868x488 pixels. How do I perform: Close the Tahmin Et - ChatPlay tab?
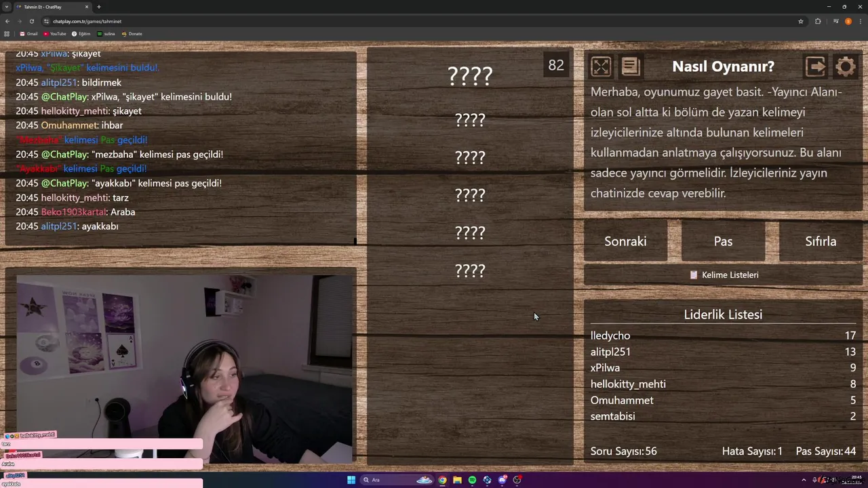click(x=87, y=7)
